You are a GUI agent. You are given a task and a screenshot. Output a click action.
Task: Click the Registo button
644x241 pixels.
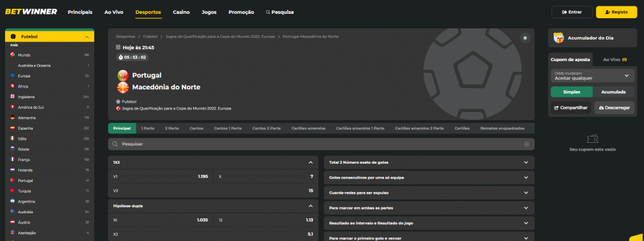(616, 13)
